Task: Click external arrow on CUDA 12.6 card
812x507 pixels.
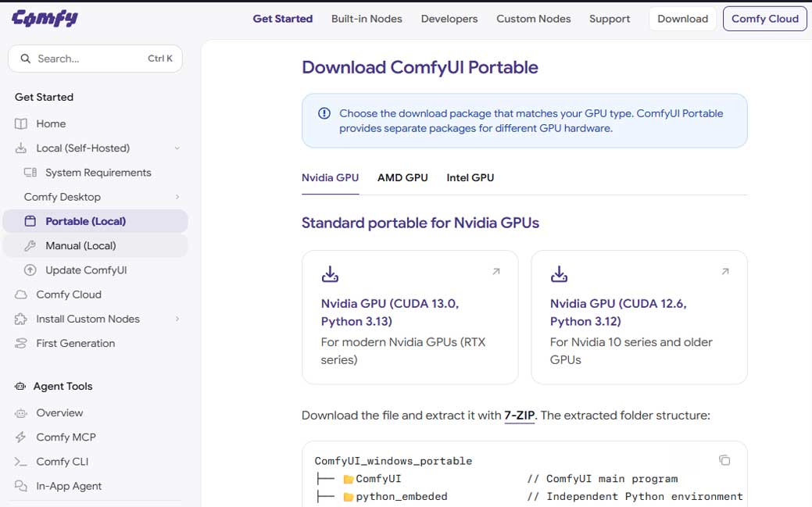Action: (x=725, y=271)
